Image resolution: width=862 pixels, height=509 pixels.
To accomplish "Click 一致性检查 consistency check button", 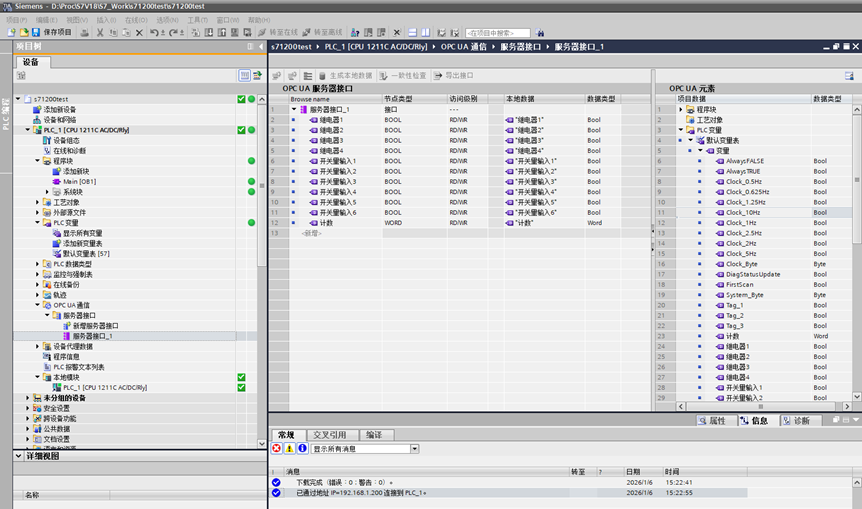I will pos(402,76).
